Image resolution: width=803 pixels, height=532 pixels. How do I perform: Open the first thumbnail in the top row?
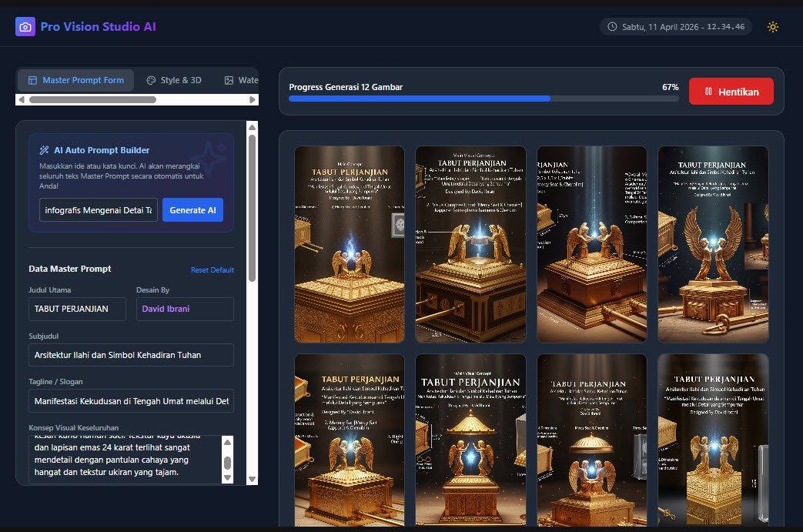tap(350, 244)
